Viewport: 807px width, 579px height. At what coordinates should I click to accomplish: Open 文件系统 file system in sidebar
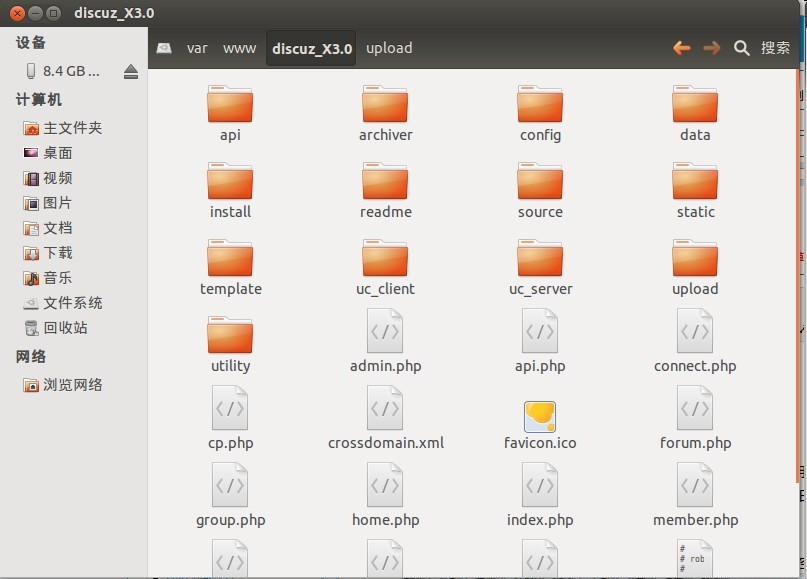63,303
